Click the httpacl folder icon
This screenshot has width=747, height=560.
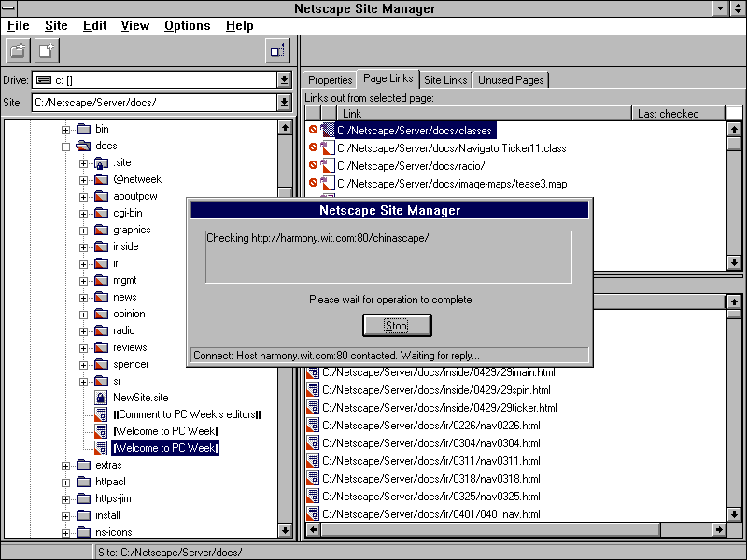click(83, 482)
